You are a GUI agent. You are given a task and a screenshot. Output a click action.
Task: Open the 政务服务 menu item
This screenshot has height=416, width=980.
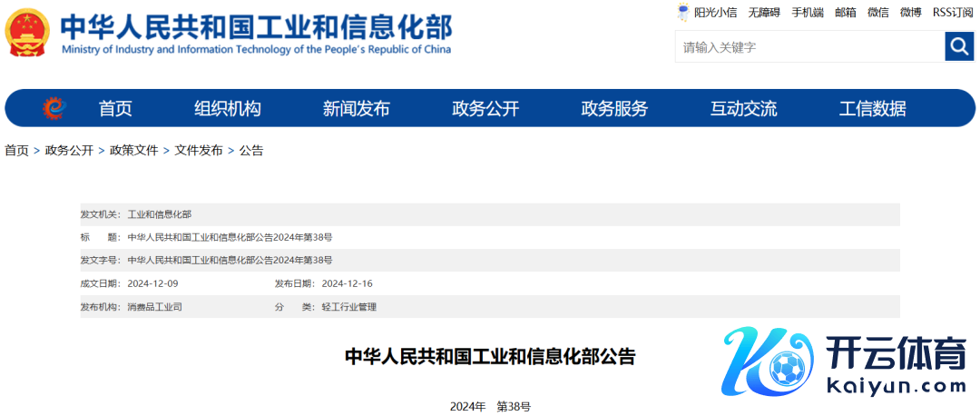614,109
